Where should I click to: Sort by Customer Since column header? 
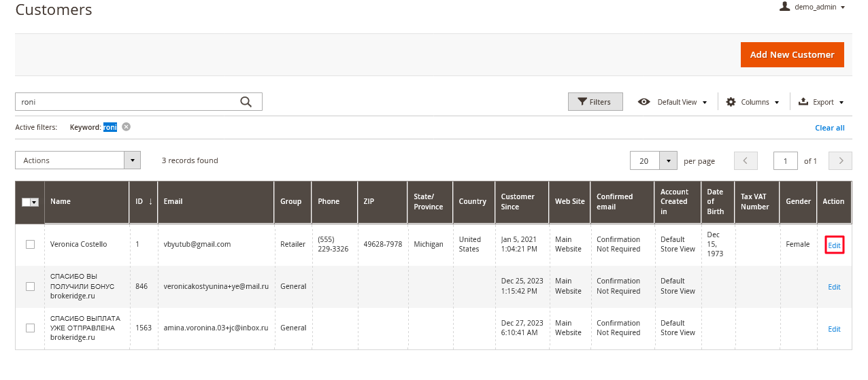[x=522, y=202]
